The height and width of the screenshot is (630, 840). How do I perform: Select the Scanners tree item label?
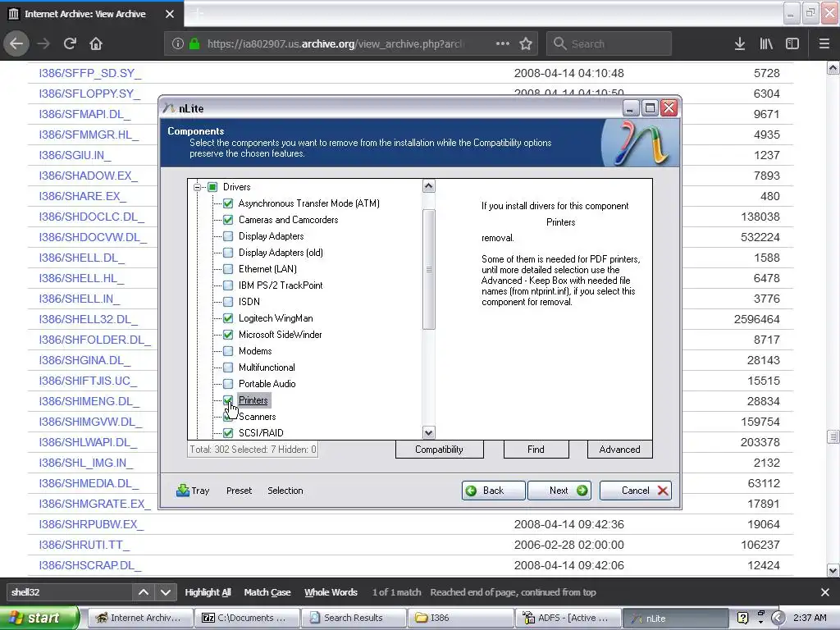point(257,417)
